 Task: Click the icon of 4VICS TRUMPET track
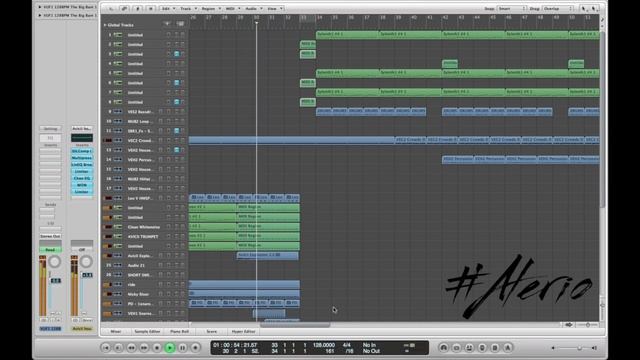pyautogui.click(x=118, y=236)
